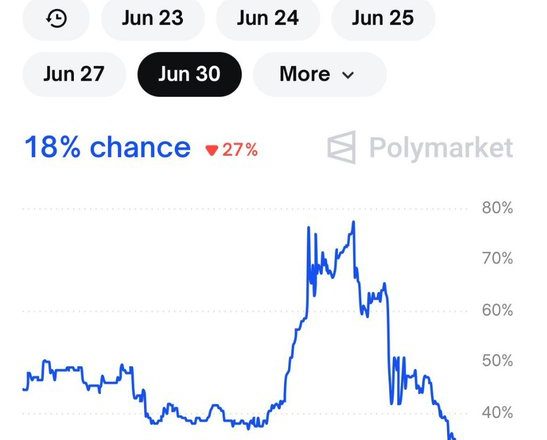This screenshot has height=440, width=547.
Task: Open the past dates history icon
Action: point(56,18)
